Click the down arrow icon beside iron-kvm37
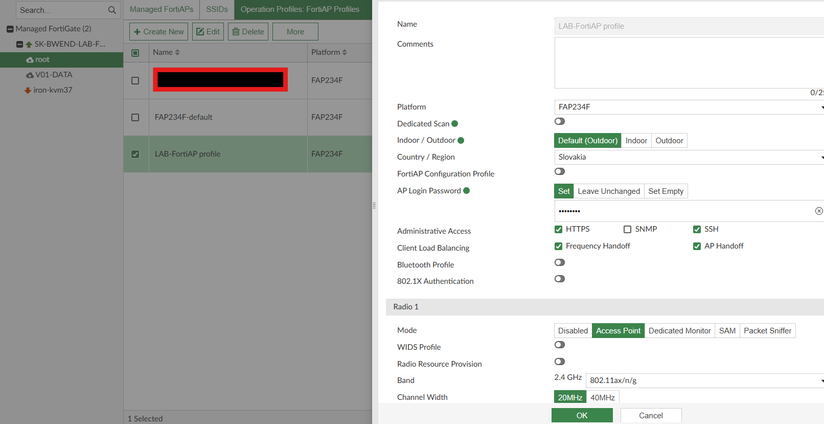The image size is (824, 424). (28, 90)
